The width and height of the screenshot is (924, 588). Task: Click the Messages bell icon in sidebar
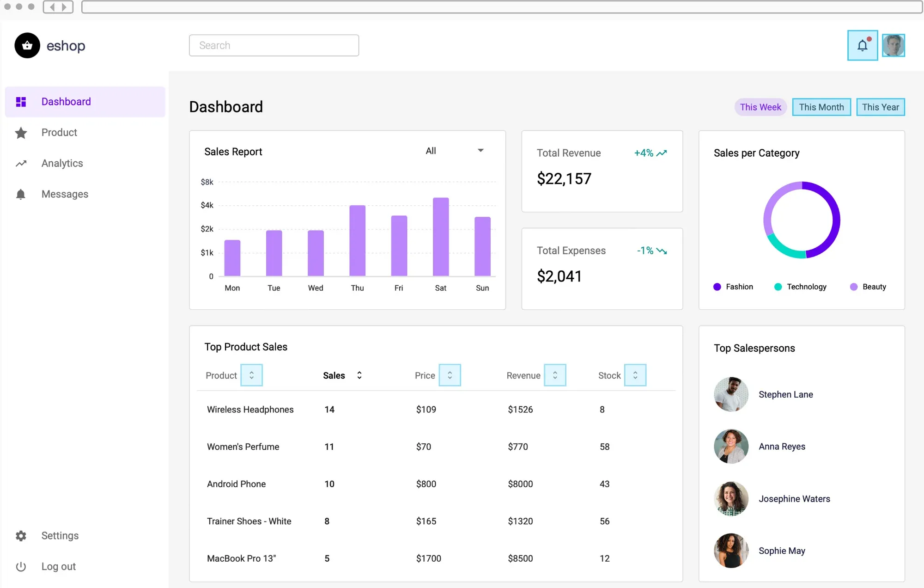tap(21, 194)
